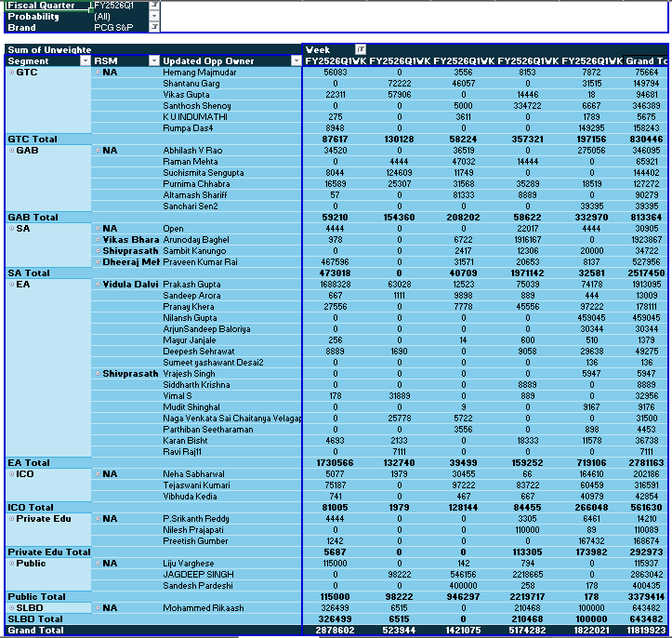Select the SA Total grand value 2517450
The width and height of the screenshot is (672, 638).
click(646, 272)
